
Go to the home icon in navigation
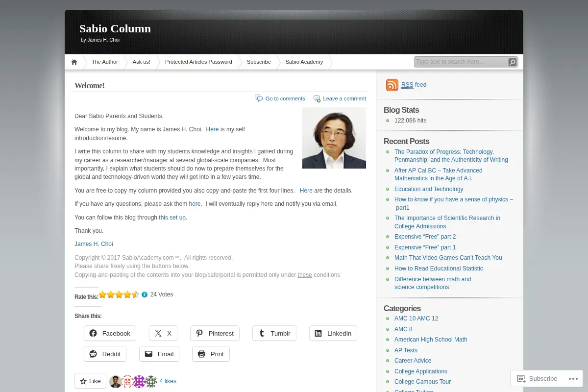74,62
